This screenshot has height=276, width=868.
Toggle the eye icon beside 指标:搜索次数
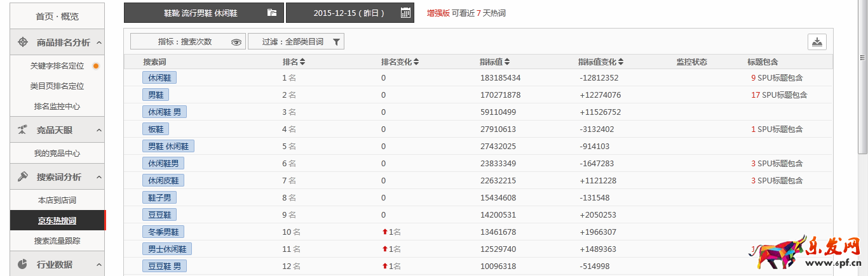coord(236,42)
